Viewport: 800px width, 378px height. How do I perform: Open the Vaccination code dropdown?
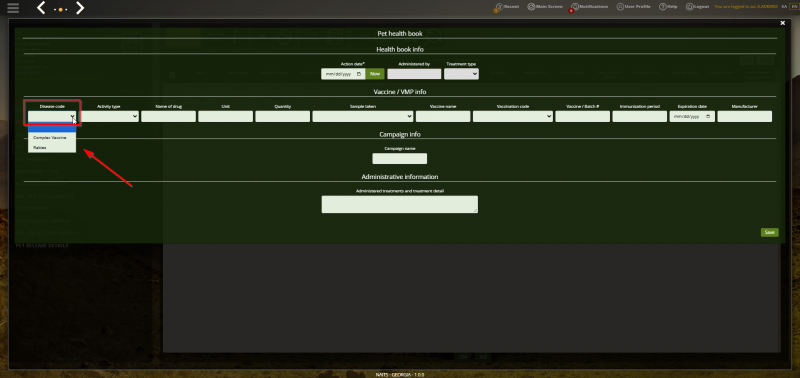click(513, 116)
